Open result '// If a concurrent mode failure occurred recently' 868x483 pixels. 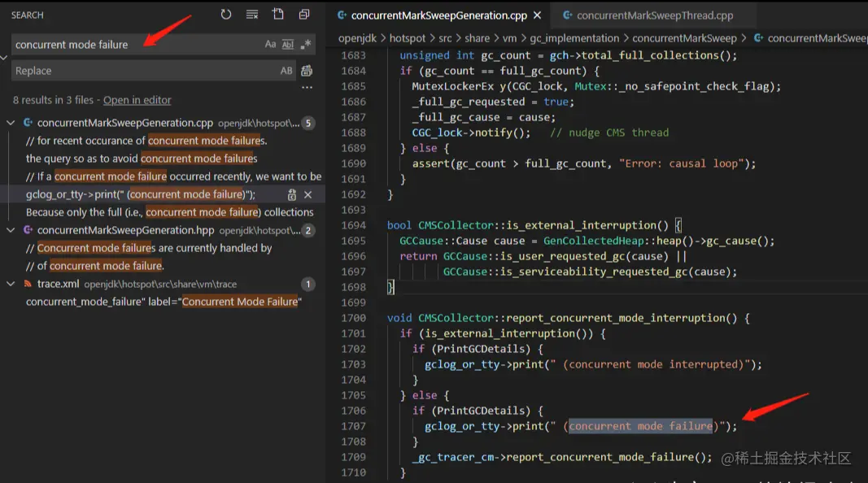click(173, 176)
